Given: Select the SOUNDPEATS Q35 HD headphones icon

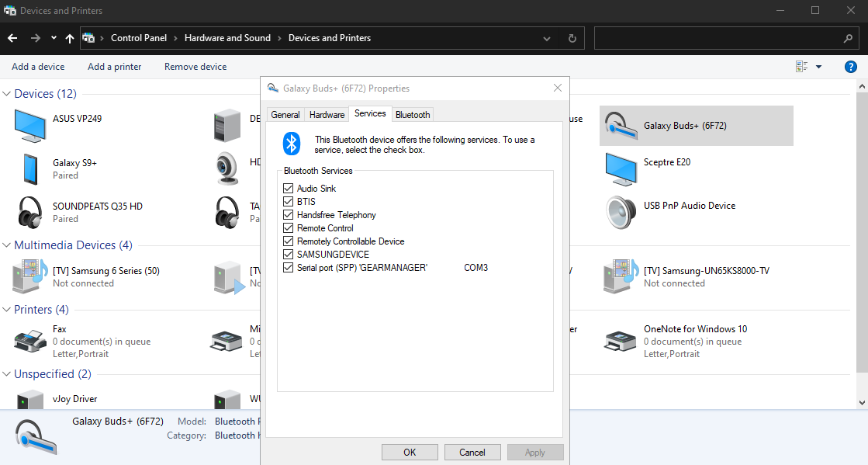Looking at the screenshot, I should pos(30,212).
